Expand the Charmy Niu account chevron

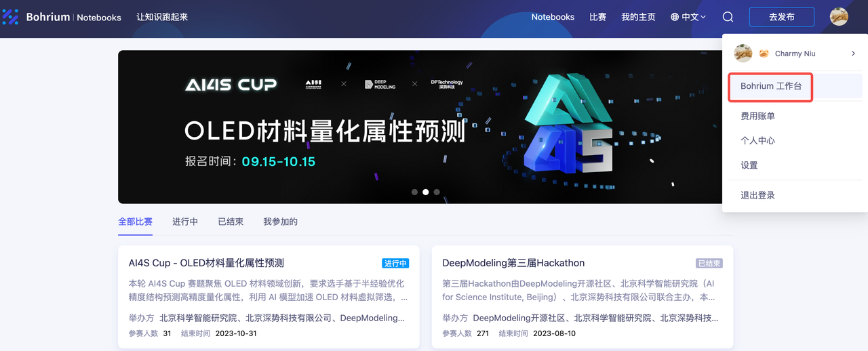point(853,54)
